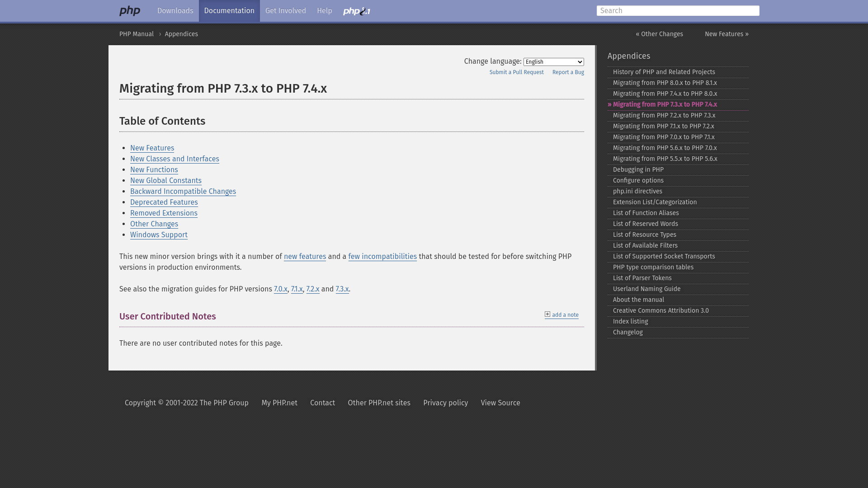Open Migrating from PHP 5.5.x to 5.6.x

tap(678, 159)
